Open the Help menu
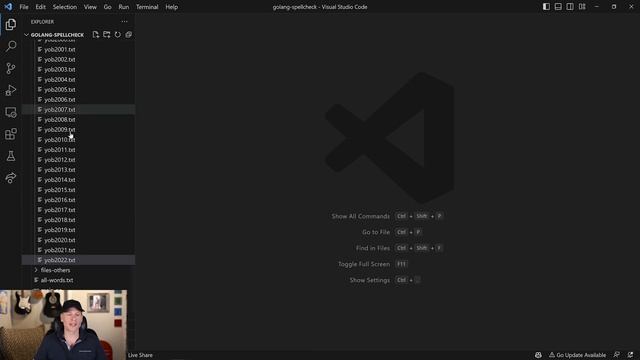Image resolution: width=640 pixels, height=360 pixels. (171, 7)
